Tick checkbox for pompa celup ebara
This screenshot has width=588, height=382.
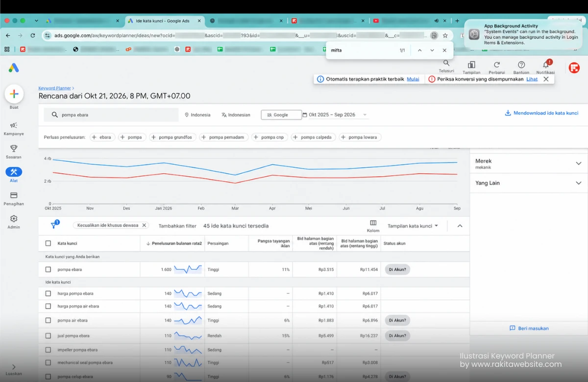pyautogui.click(x=48, y=377)
